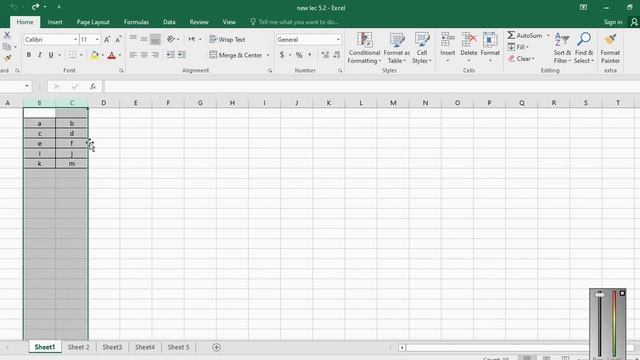
Task: Switch to Sheet4
Action: pos(145,347)
